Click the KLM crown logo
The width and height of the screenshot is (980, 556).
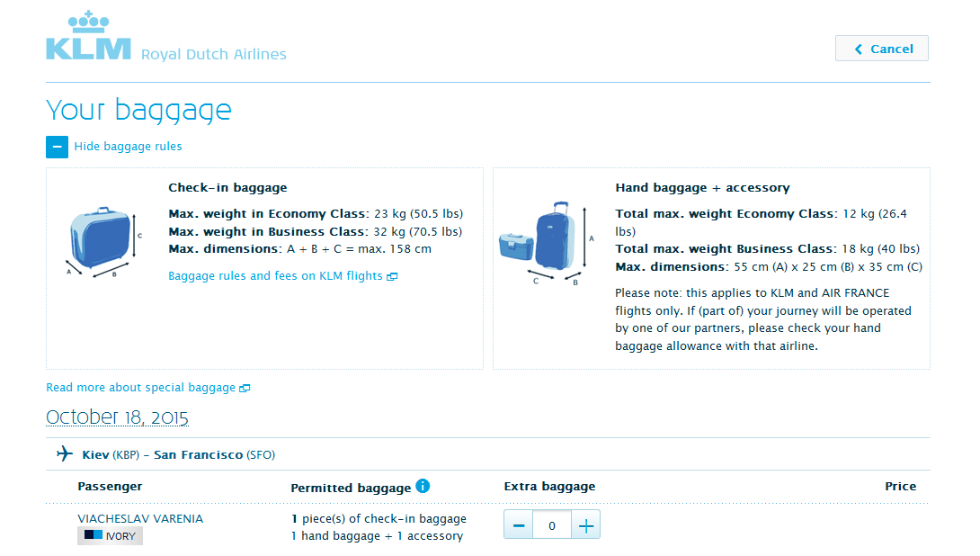coord(88,35)
